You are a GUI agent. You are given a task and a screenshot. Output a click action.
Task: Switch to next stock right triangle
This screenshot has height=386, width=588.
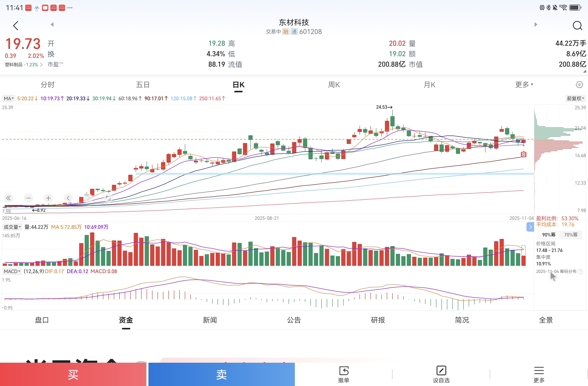(x=536, y=24)
